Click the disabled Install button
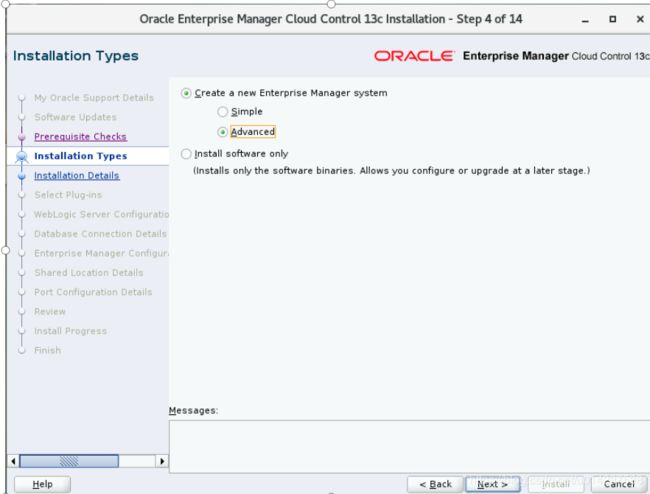This screenshot has width=650, height=494. click(x=555, y=484)
